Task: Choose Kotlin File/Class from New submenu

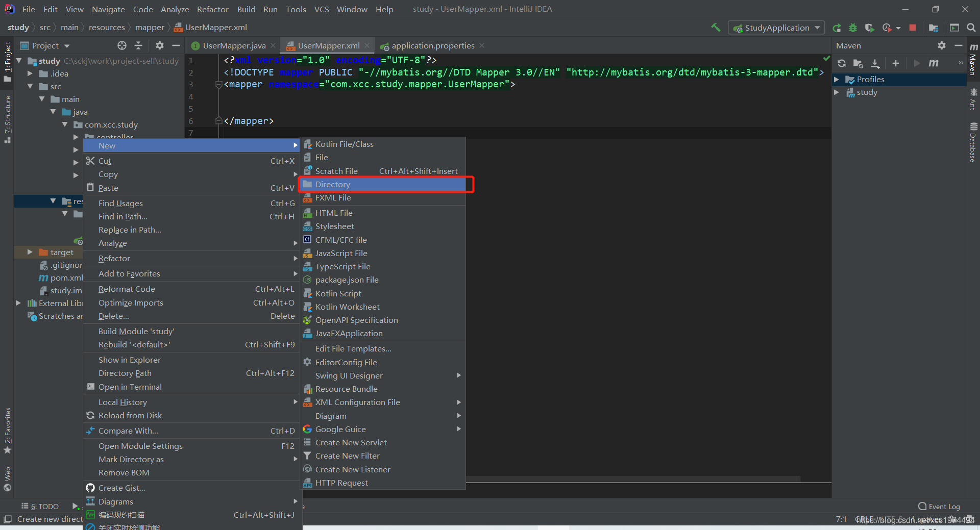Action: click(x=383, y=144)
